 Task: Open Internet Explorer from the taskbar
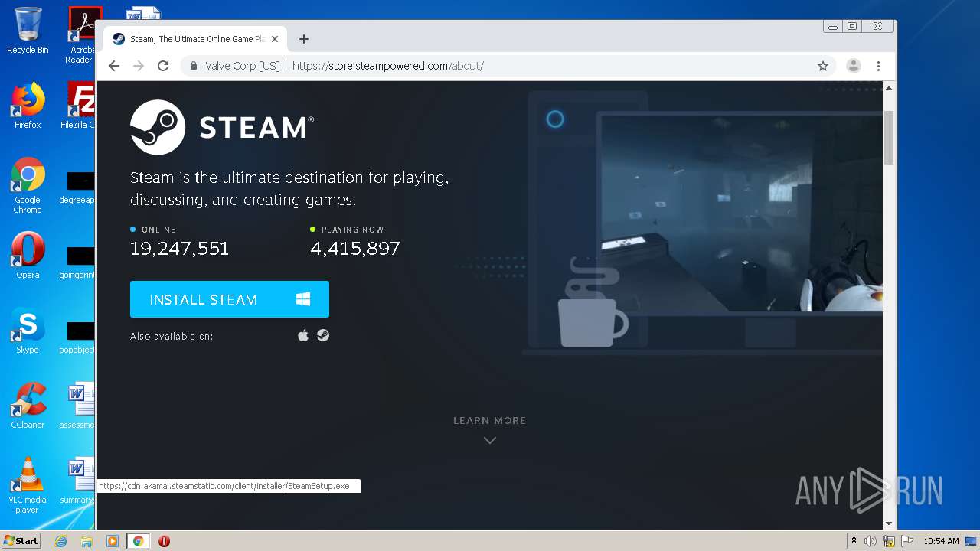[60, 541]
